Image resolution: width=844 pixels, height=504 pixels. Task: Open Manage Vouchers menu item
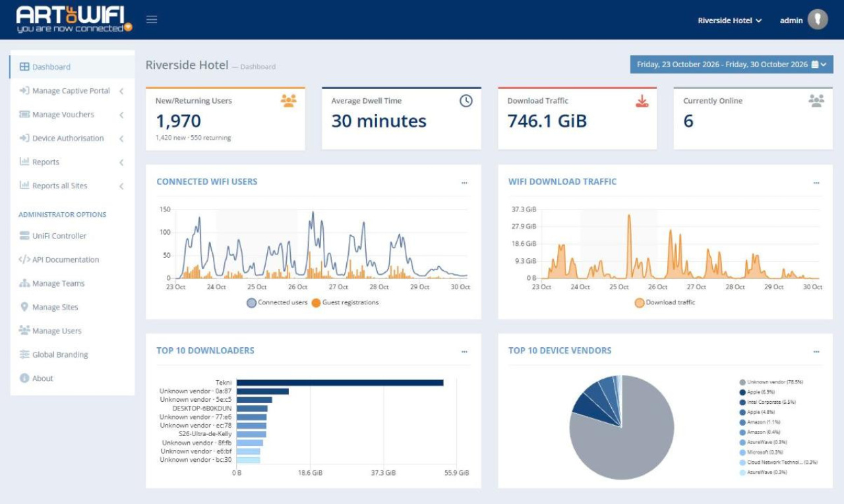click(73, 115)
